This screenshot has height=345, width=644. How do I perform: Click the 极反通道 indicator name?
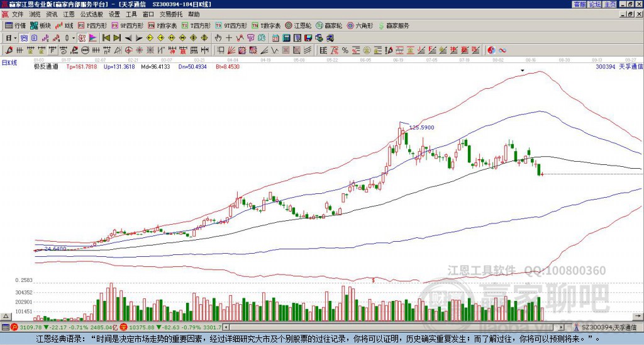click(x=46, y=66)
